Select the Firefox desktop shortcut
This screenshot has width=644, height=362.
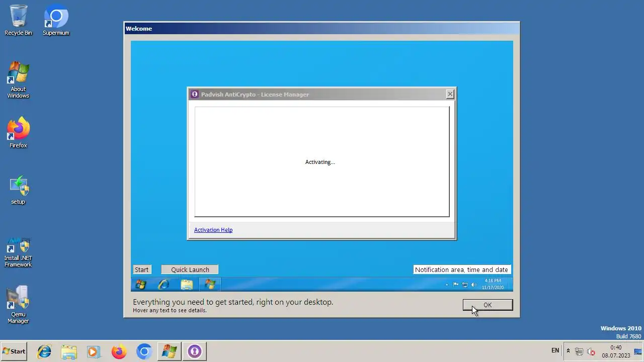pyautogui.click(x=18, y=133)
